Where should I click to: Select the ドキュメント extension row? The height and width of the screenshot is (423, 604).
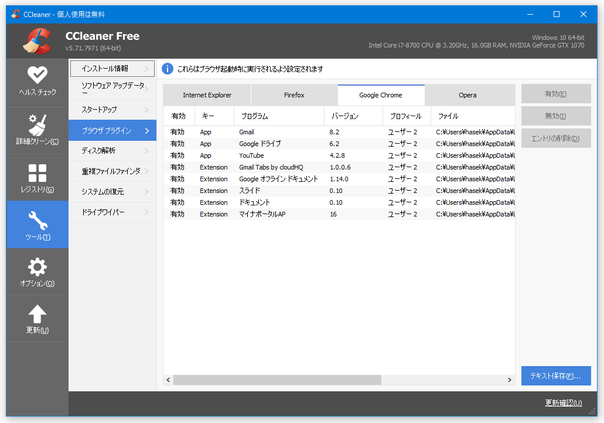point(339,203)
